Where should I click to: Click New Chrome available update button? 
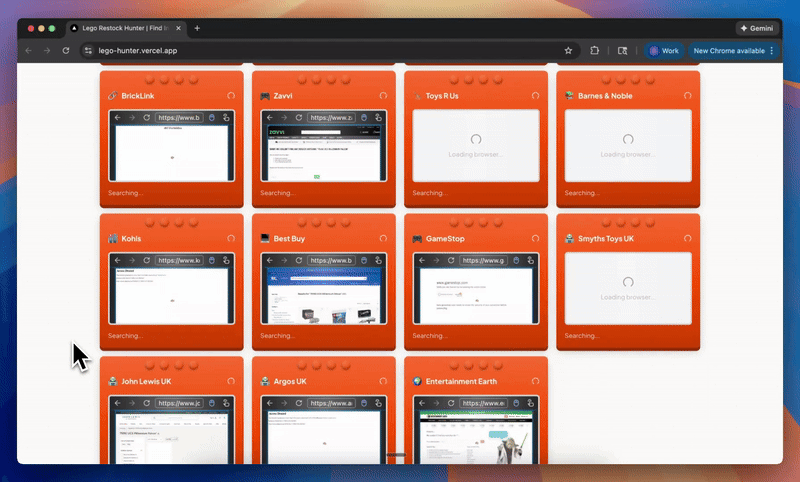pyautogui.click(x=729, y=50)
